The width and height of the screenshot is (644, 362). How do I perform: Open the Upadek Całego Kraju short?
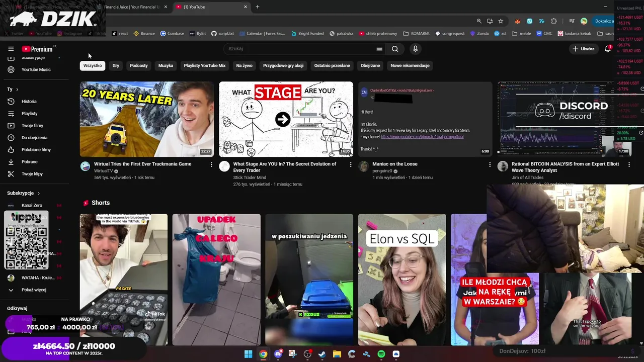[x=216, y=280]
